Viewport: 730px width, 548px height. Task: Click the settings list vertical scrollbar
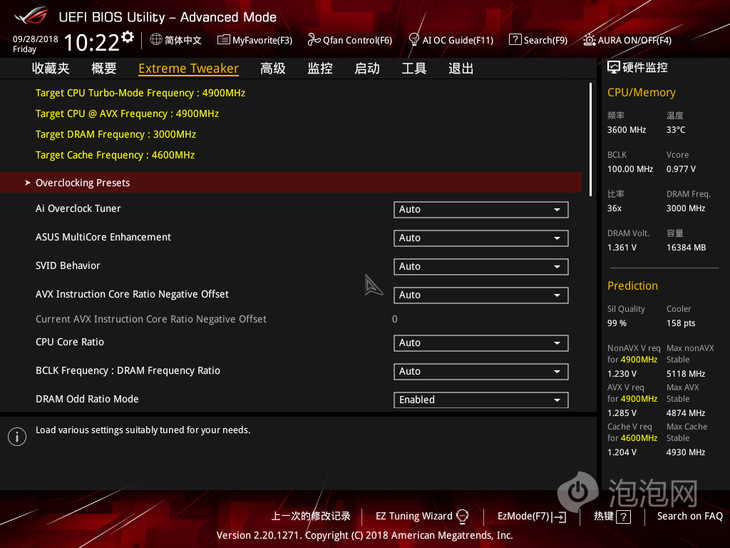pos(590,139)
